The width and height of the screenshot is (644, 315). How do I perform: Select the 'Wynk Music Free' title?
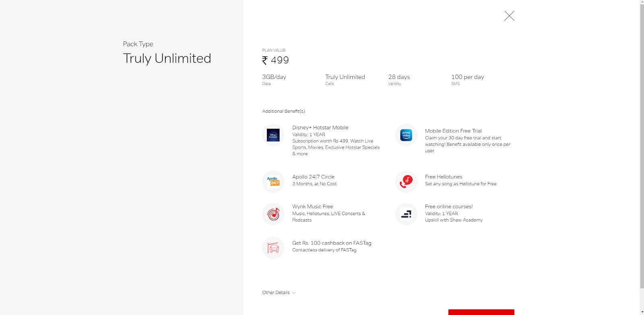coord(313,207)
